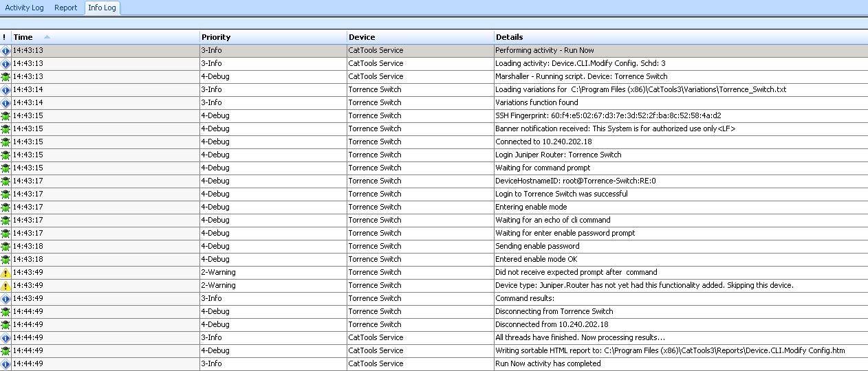Select 'Writing sortable HTML report to' details text
The height and width of the screenshot is (371, 868).
point(670,350)
